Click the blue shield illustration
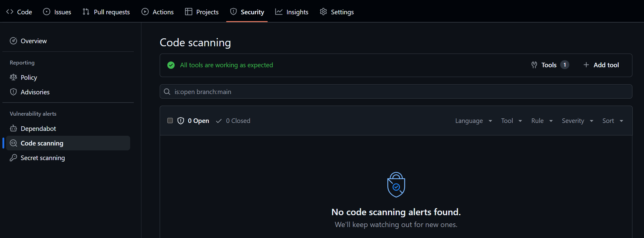This screenshot has height=238, width=644. [x=396, y=185]
